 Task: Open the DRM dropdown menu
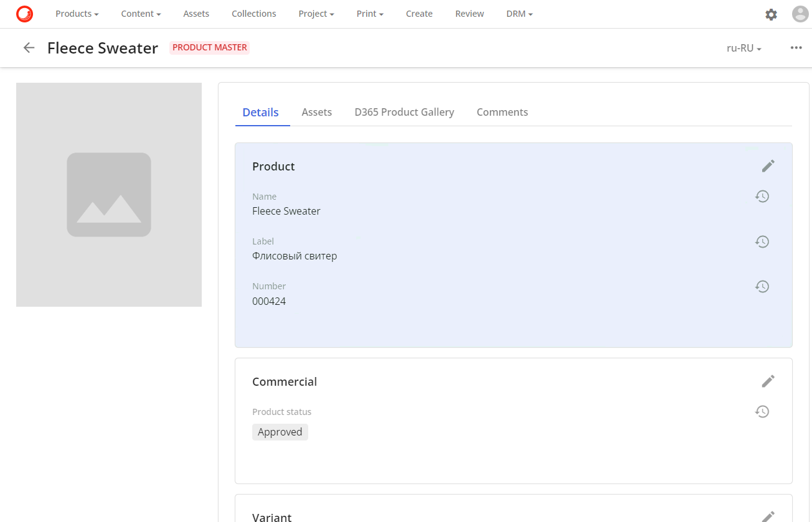coord(519,14)
